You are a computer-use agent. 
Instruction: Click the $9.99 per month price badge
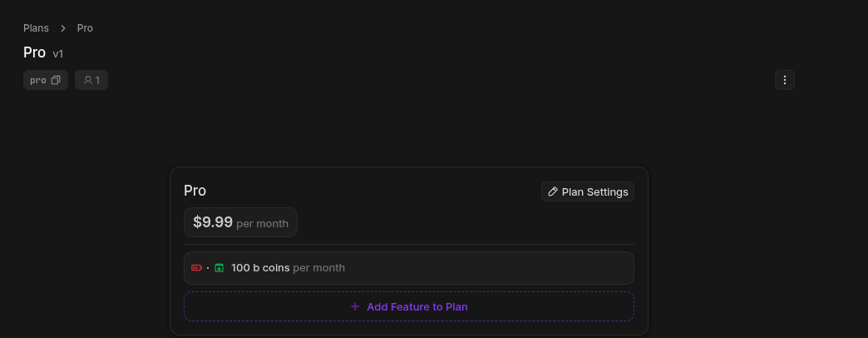[x=240, y=222]
